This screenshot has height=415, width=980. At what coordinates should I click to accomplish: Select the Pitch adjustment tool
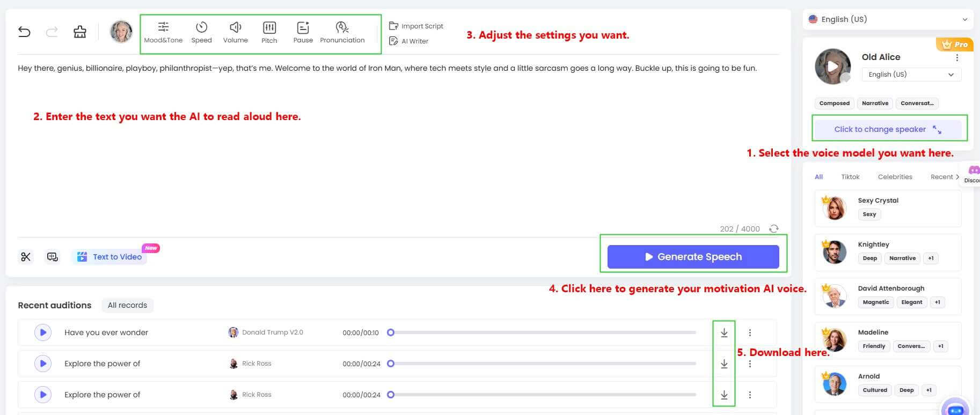269,33
